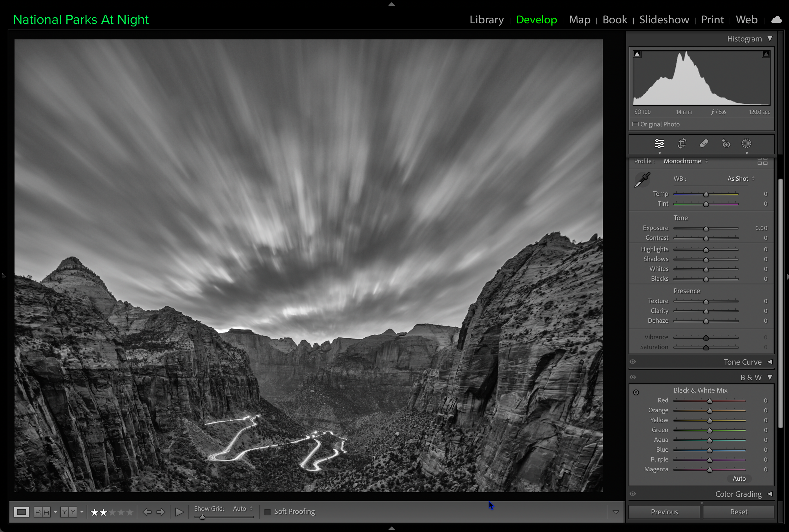The height and width of the screenshot is (532, 789).
Task: Open the Slideshow module
Action: click(664, 20)
